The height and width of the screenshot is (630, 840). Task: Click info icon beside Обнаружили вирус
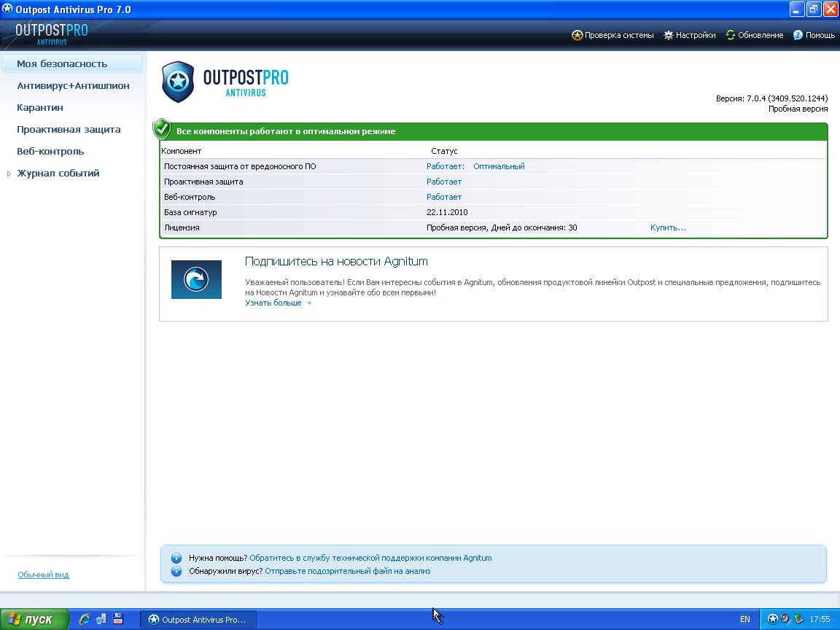176,571
